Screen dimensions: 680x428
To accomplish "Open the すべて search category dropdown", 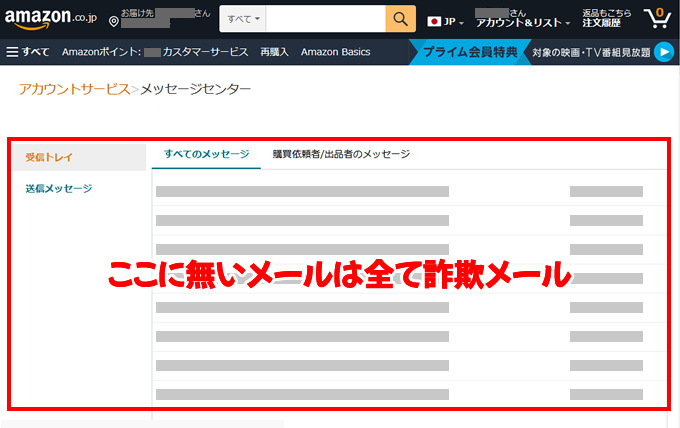I will point(243,19).
